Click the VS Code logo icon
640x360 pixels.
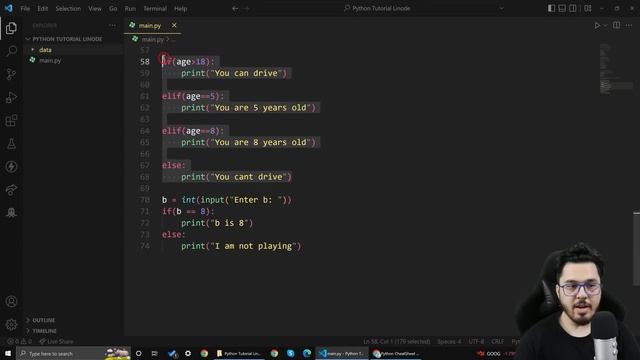pos(9,8)
